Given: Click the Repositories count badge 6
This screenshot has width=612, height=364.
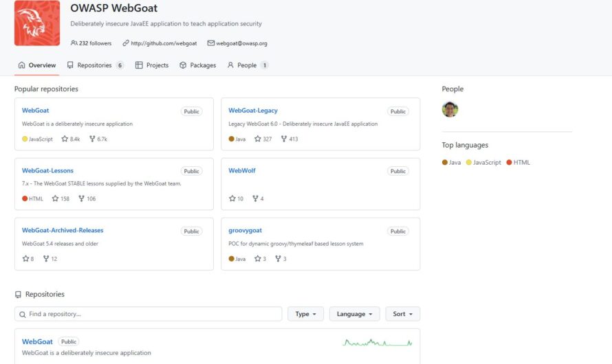Looking at the screenshot, I should click(x=120, y=65).
